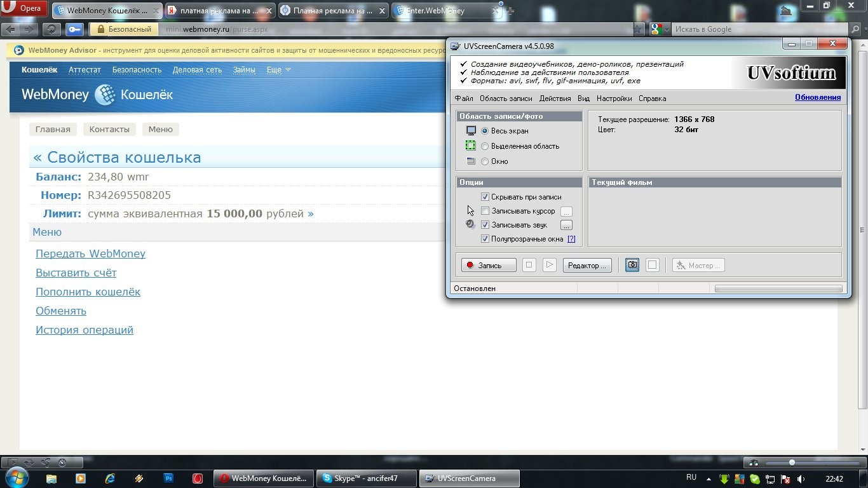Click the sound speaker icon beside Записывать звук
This screenshot has width=868, height=488.
point(471,224)
